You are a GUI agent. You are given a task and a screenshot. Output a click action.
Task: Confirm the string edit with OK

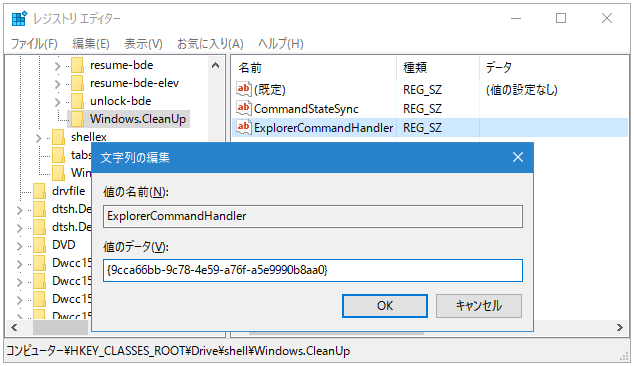385,306
